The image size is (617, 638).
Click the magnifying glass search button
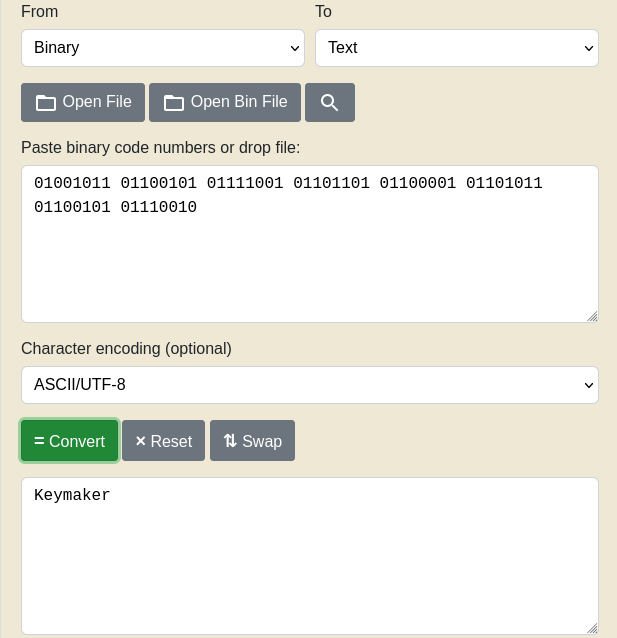pos(329,102)
